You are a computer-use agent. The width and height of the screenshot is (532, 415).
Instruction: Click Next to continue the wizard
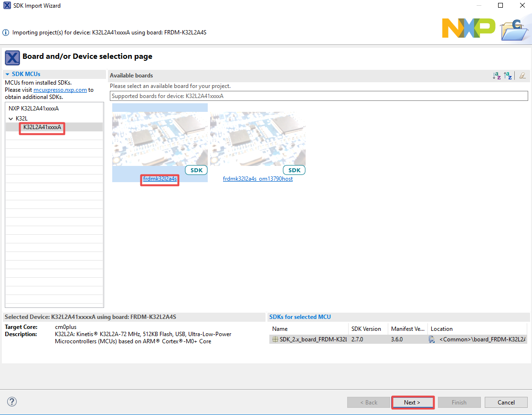(413, 403)
